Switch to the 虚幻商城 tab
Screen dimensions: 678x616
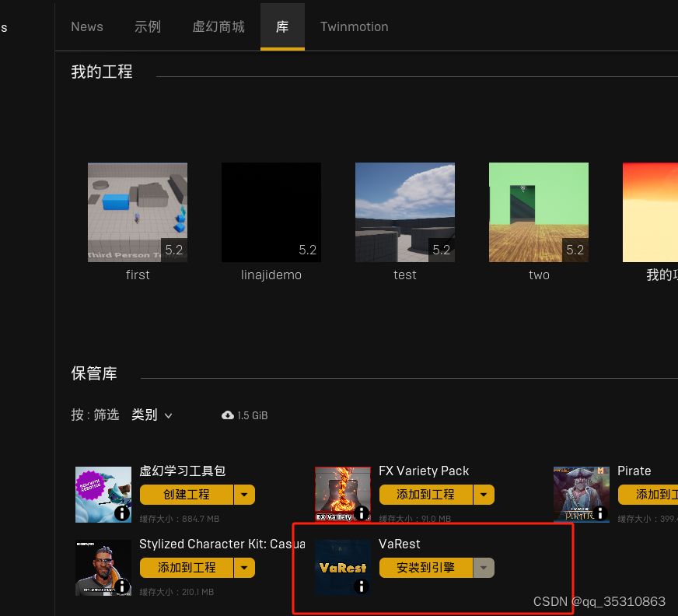218,26
